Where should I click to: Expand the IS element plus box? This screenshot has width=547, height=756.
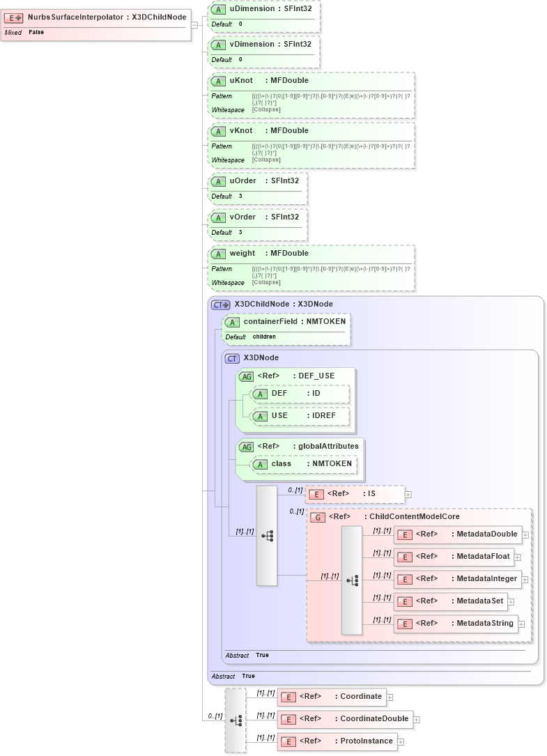(408, 495)
